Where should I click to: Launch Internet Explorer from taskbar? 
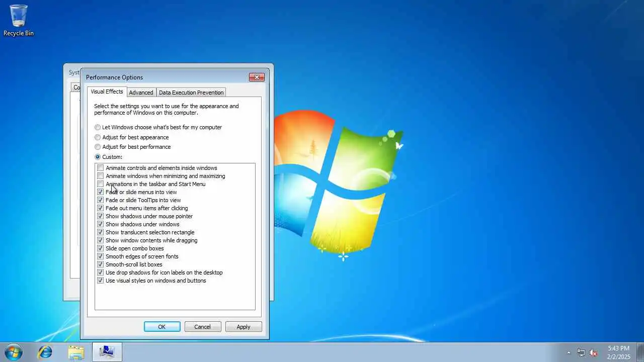point(45,352)
